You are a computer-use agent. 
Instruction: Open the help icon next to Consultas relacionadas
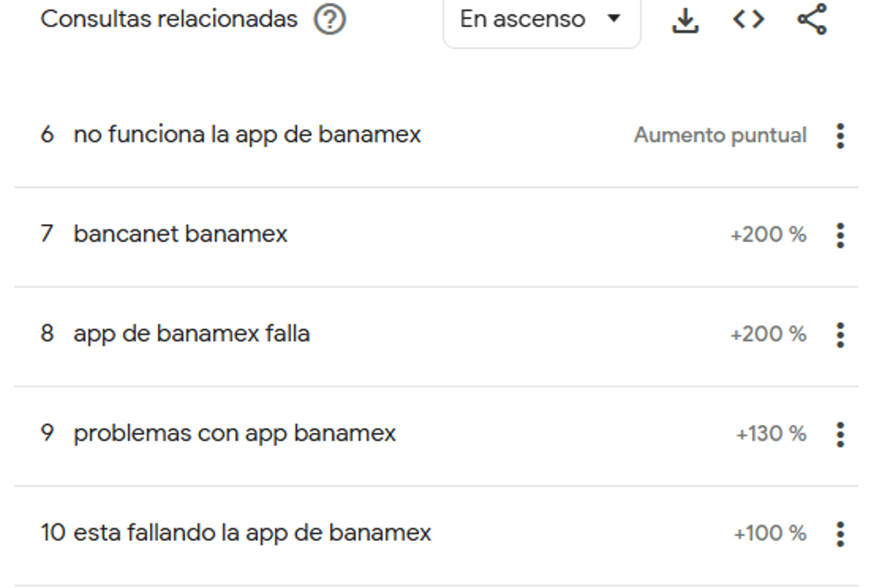click(329, 20)
